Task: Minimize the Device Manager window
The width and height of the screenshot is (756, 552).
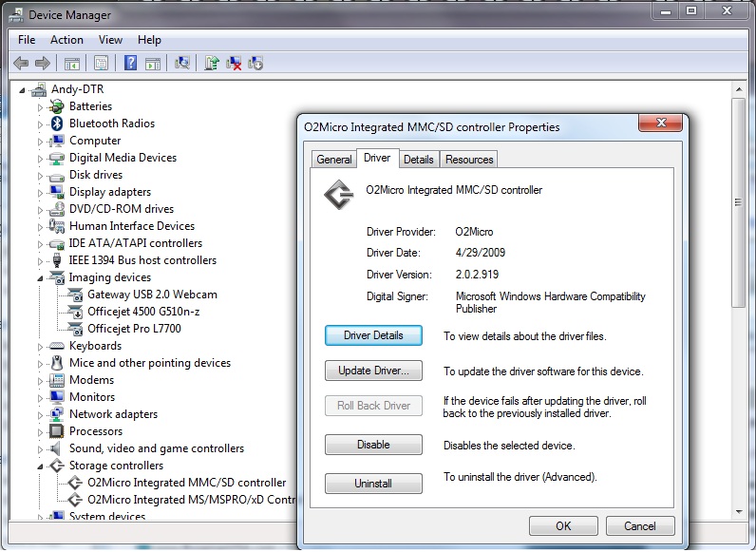Action: [666, 11]
